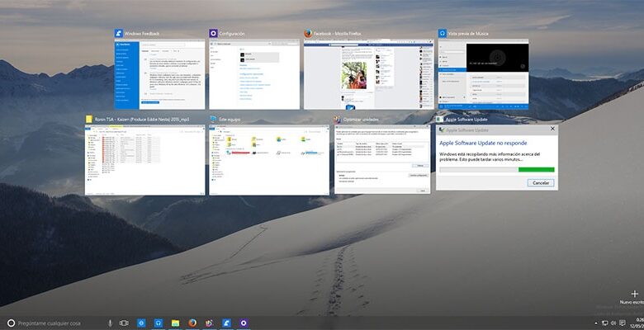
Task: Open the Action Center notifications icon
Action: click(623, 323)
